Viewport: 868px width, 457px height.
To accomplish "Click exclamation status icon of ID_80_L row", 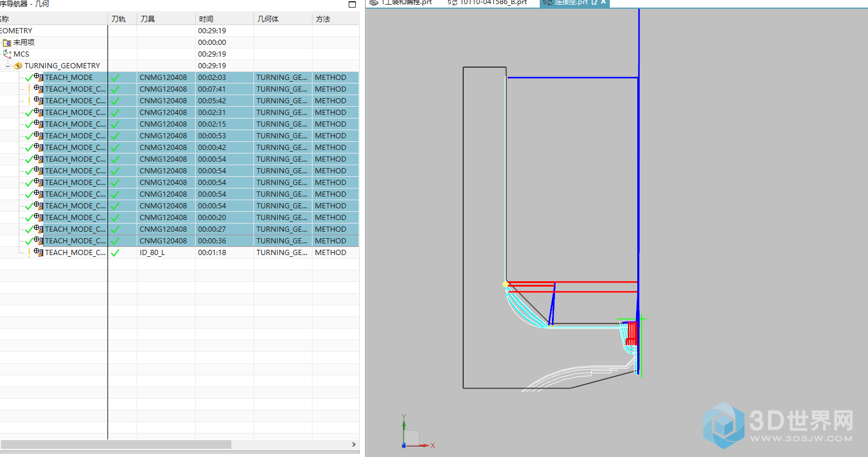I will pyautogui.click(x=29, y=253).
